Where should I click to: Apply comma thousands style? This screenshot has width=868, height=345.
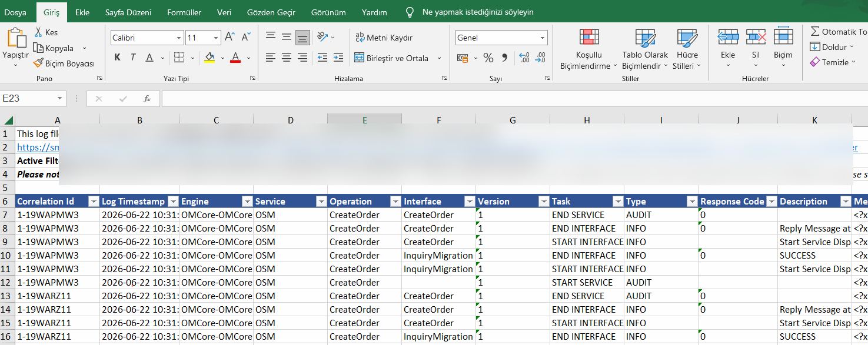click(504, 58)
